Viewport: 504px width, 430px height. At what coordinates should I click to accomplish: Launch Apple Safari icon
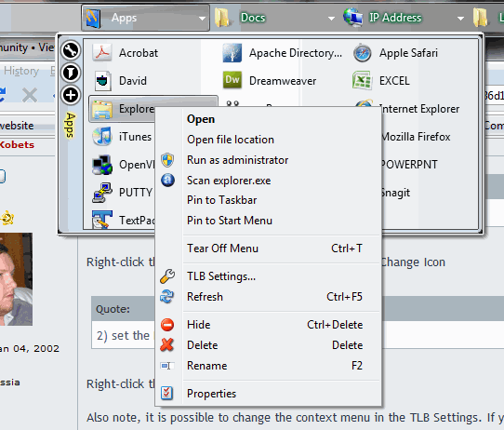[x=363, y=53]
